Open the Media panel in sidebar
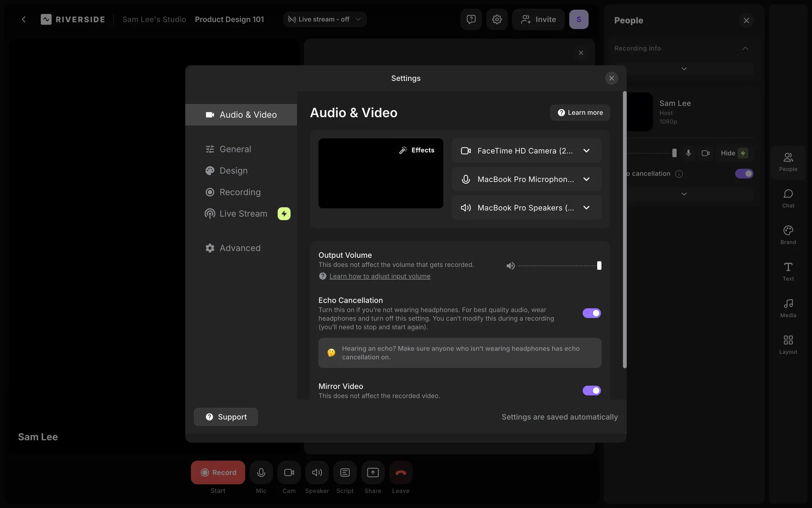 pos(788,308)
